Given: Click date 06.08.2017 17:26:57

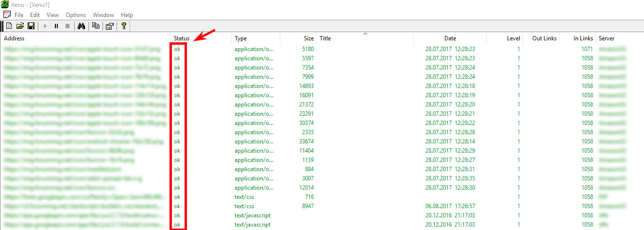Looking at the screenshot, I should pos(450,206).
